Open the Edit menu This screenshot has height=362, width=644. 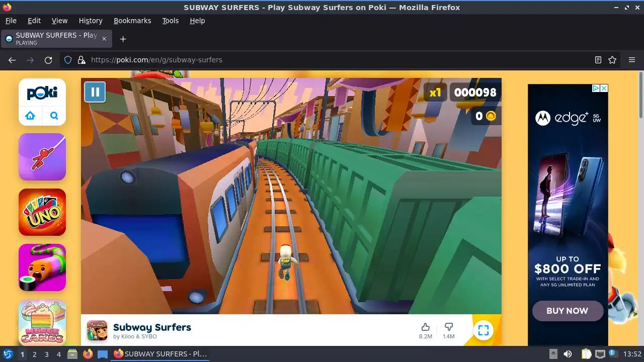tap(34, 21)
